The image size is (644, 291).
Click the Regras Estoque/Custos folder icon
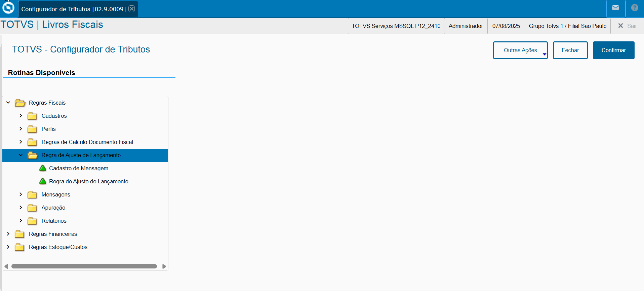pyautogui.click(x=19, y=247)
